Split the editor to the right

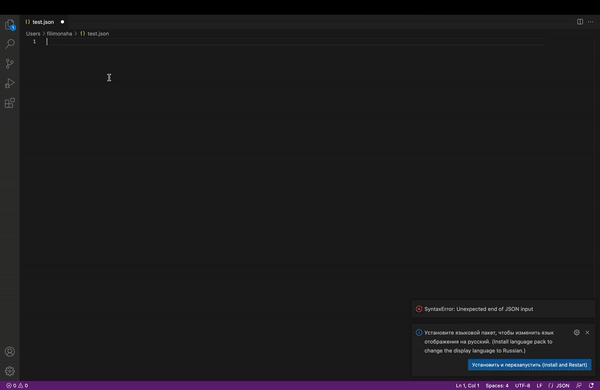pyautogui.click(x=580, y=22)
